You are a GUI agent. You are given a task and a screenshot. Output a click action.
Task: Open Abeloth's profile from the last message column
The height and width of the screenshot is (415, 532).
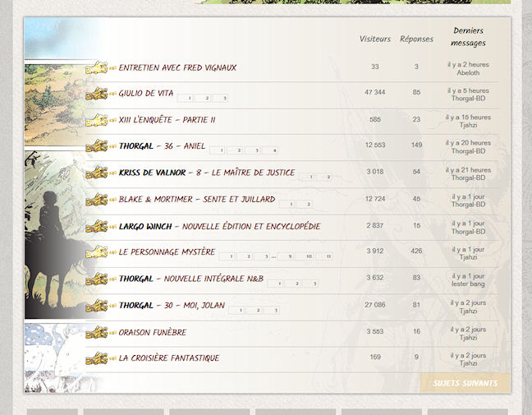[x=468, y=72]
